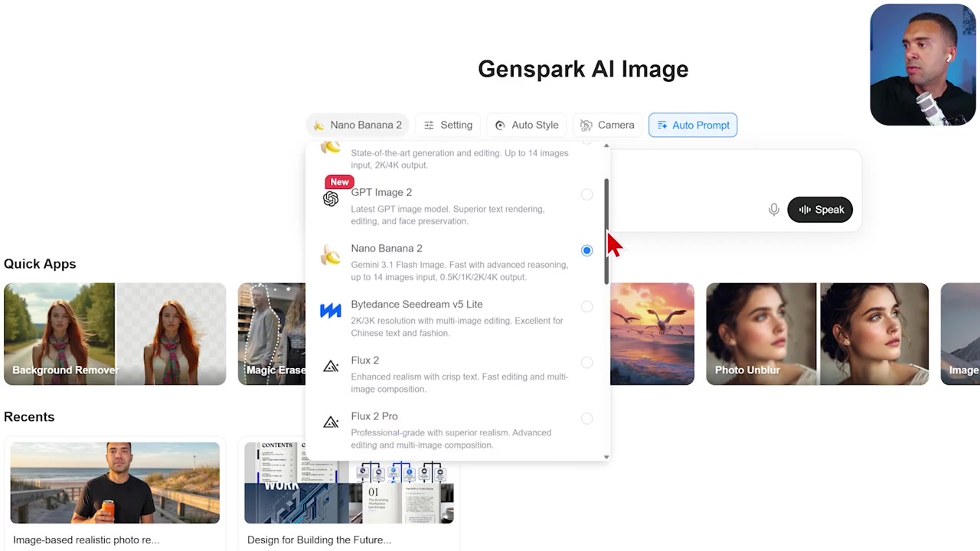980x551 pixels.
Task: Open the Setting options
Action: click(448, 125)
